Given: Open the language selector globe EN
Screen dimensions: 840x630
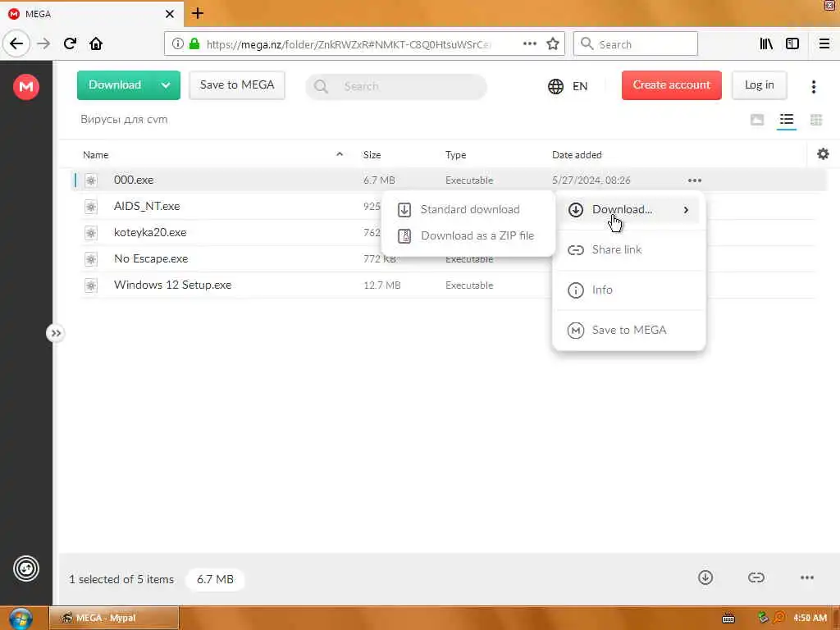Looking at the screenshot, I should pos(568,86).
